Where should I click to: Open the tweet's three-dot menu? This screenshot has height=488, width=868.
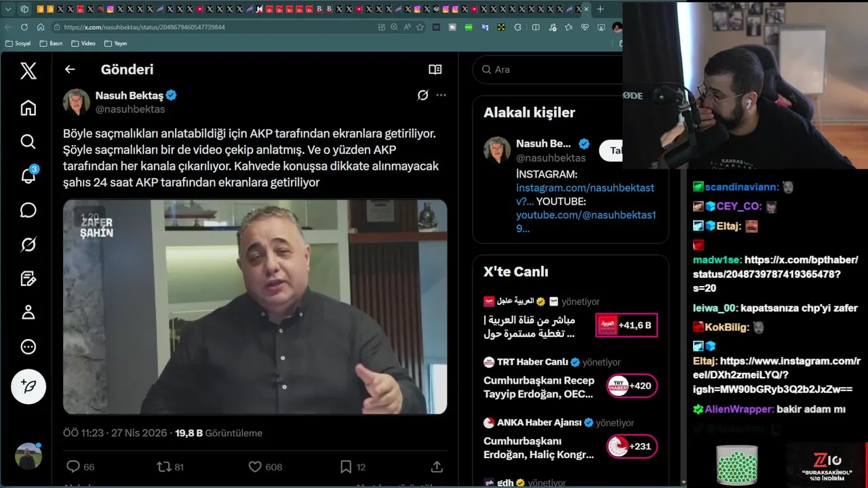[x=441, y=95]
